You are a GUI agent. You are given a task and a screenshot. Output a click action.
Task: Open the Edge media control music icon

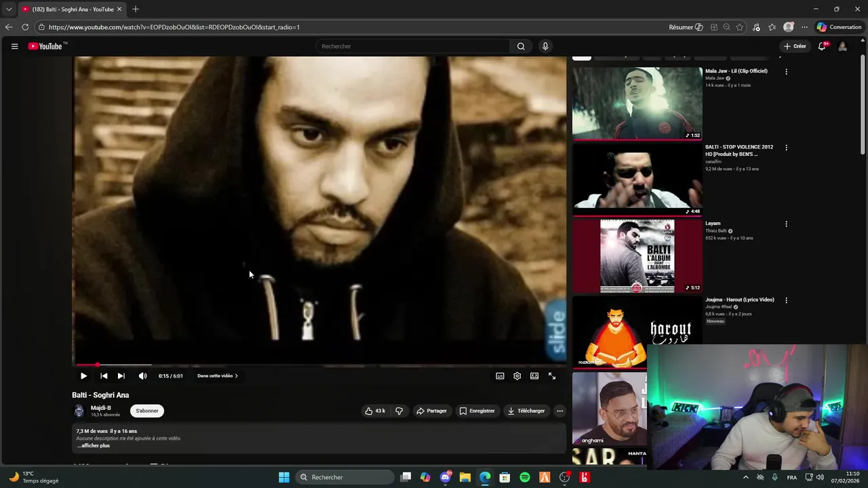(757, 27)
